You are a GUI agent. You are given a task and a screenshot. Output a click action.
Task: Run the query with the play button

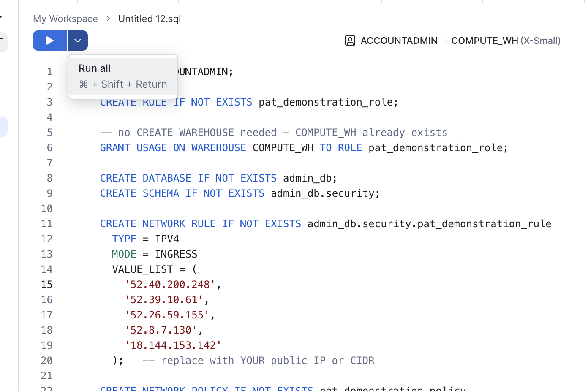pyautogui.click(x=50, y=41)
